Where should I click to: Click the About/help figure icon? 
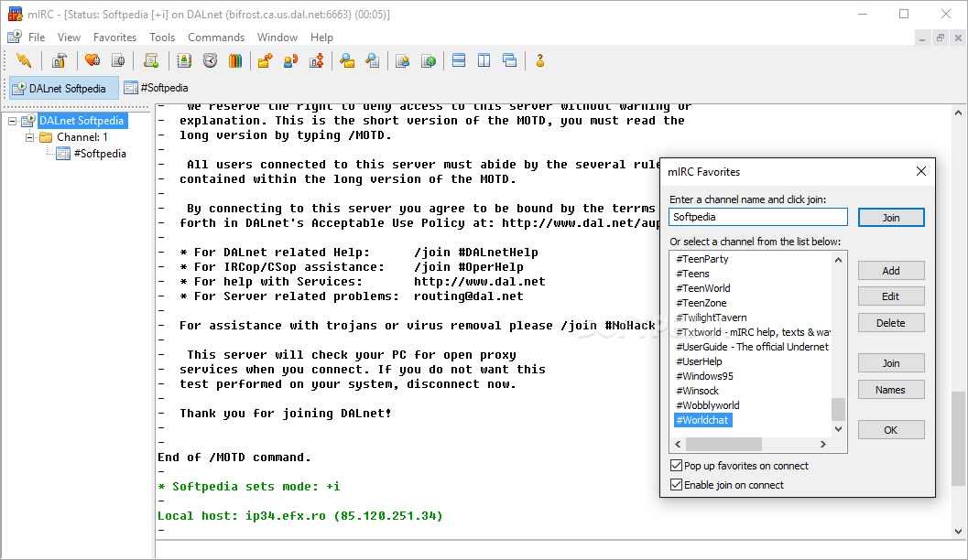[x=540, y=60]
